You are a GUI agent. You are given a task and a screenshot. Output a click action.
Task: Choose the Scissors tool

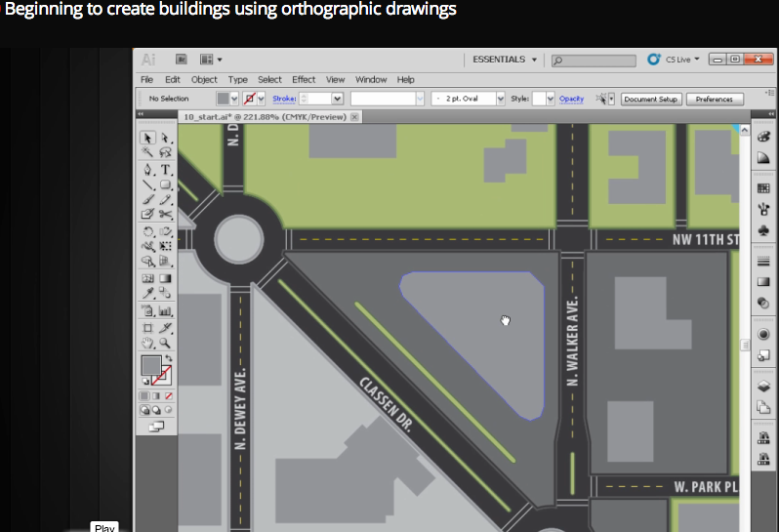(166, 214)
